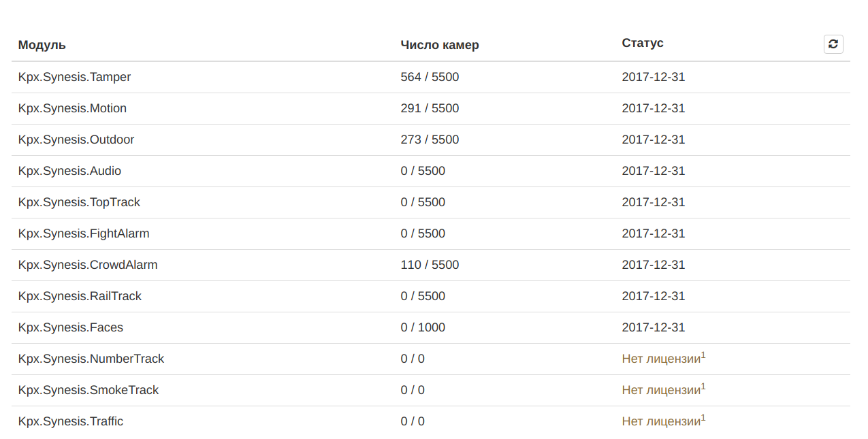
Task: Select Kpx.Synesis.CrowdAlarm in the list
Action: click(x=88, y=265)
